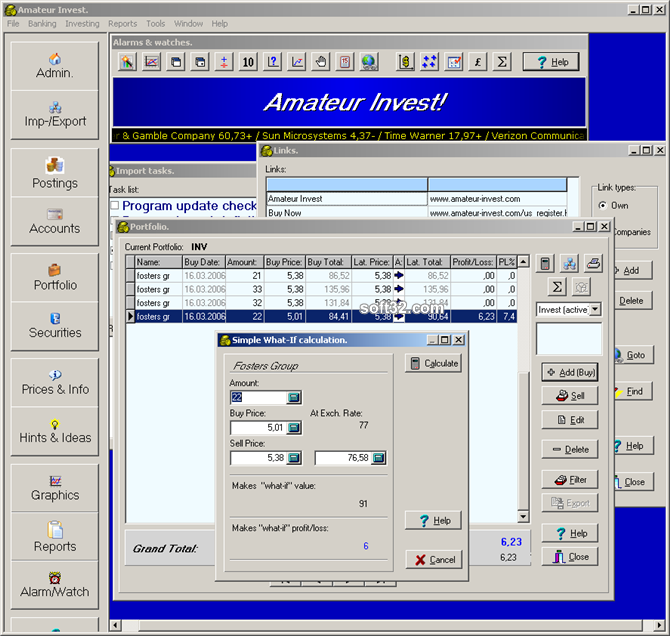The image size is (670, 636).
Task: Open the File menu
Action: pos(13,24)
